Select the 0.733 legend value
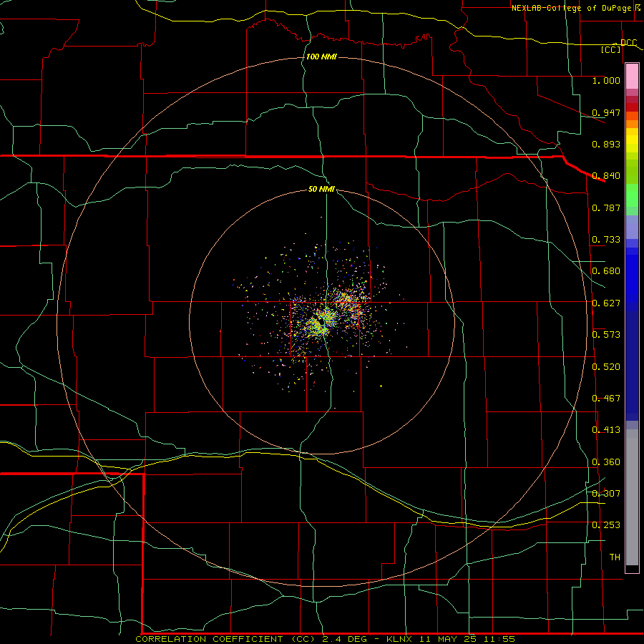The height and width of the screenshot is (644, 644). [606, 240]
